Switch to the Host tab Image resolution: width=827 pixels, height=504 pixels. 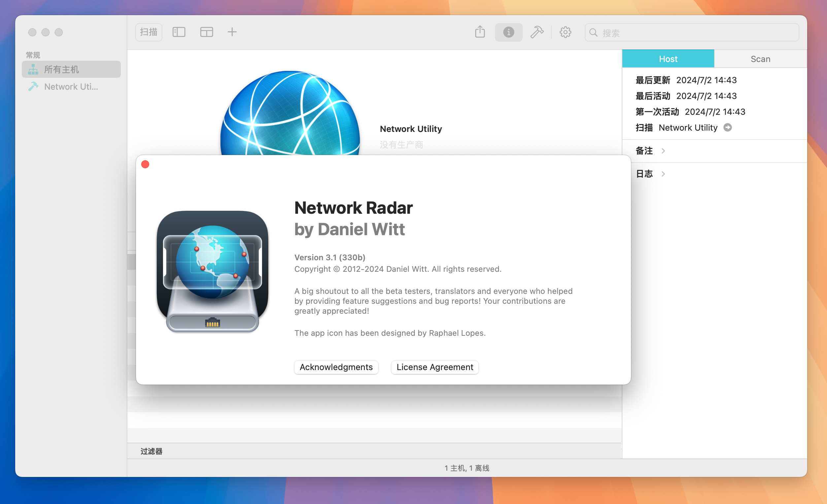pyautogui.click(x=668, y=58)
